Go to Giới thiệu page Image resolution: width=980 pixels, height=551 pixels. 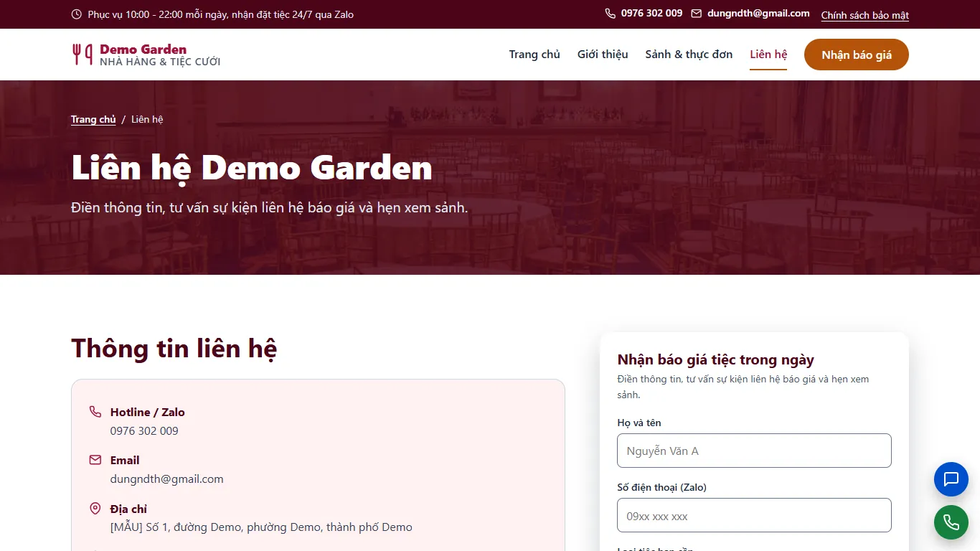point(603,55)
